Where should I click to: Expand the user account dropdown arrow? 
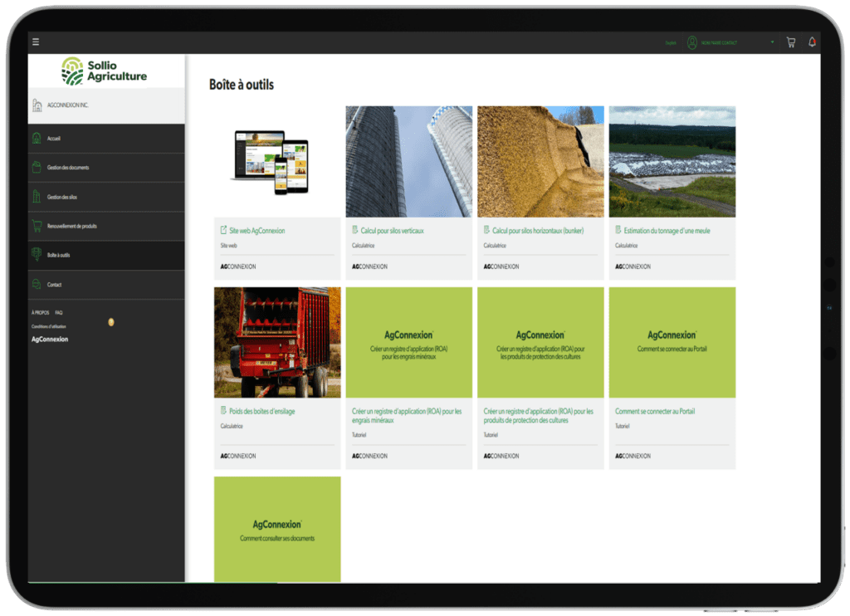coord(772,42)
